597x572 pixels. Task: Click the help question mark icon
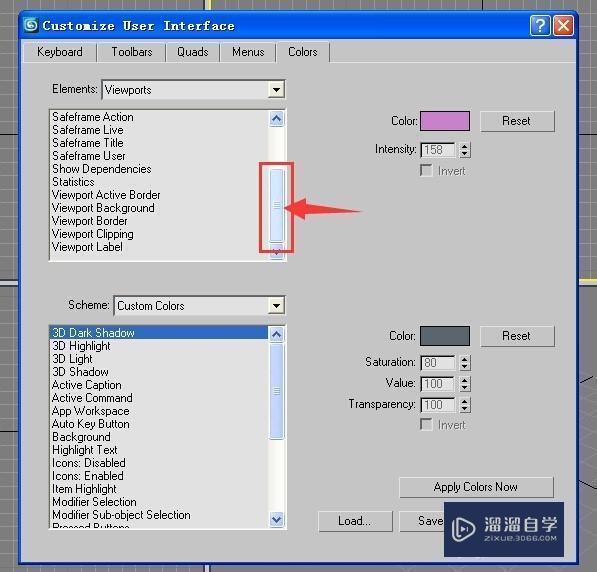click(540, 26)
